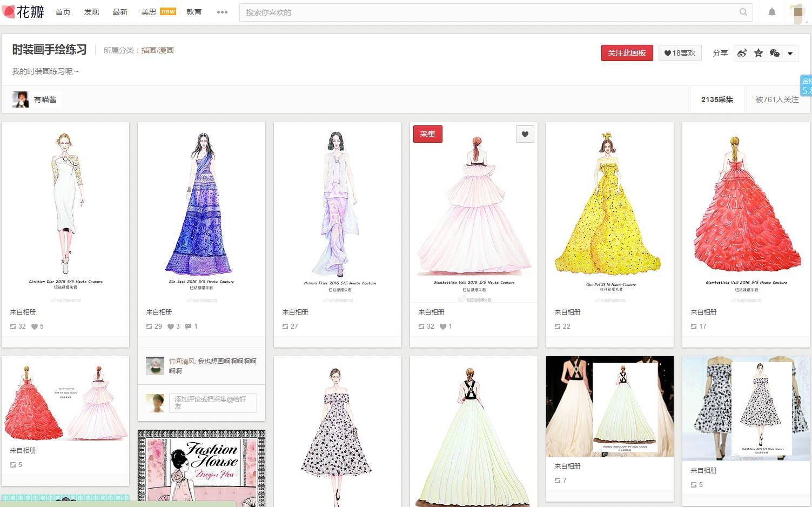Screen dimensions: 812x507
Task: Open black polka dot dress sketch
Action: click(x=338, y=431)
